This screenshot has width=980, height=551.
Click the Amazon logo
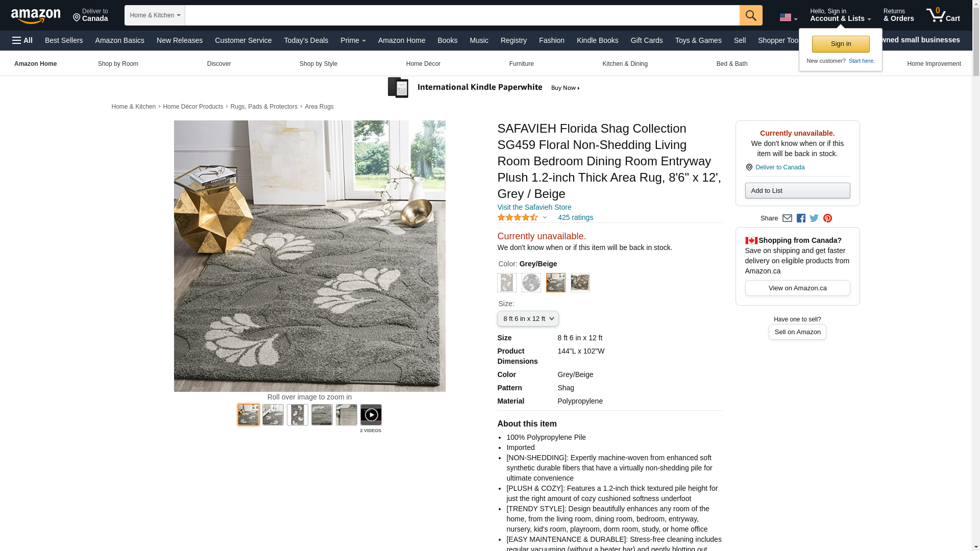tap(36, 16)
